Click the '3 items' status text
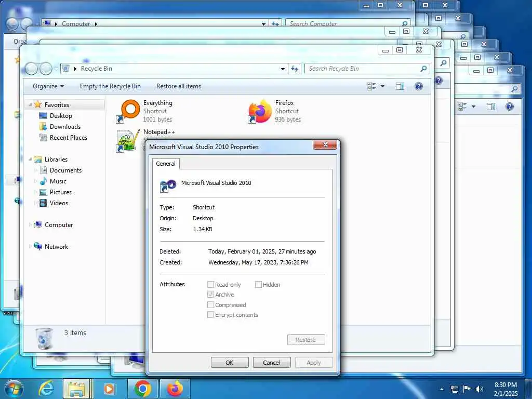 pos(75,333)
